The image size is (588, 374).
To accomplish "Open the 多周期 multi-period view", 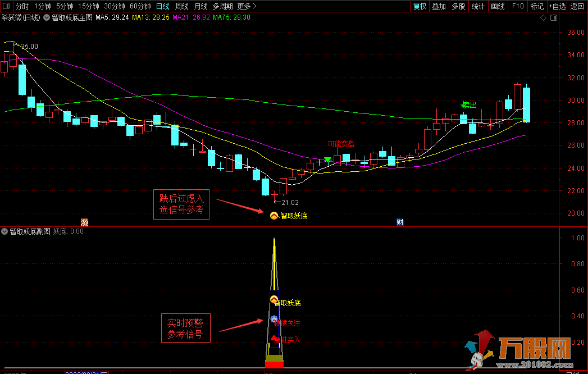I will [223, 6].
